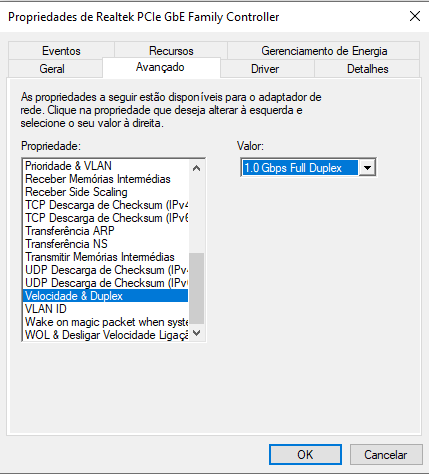Switch to the Recursos tab
This screenshot has height=474, width=429.
tap(171, 51)
